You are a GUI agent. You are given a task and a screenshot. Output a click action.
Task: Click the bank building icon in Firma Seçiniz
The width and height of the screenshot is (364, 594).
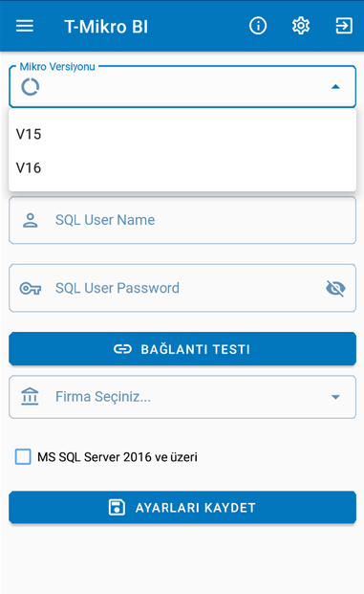click(x=30, y=397)
